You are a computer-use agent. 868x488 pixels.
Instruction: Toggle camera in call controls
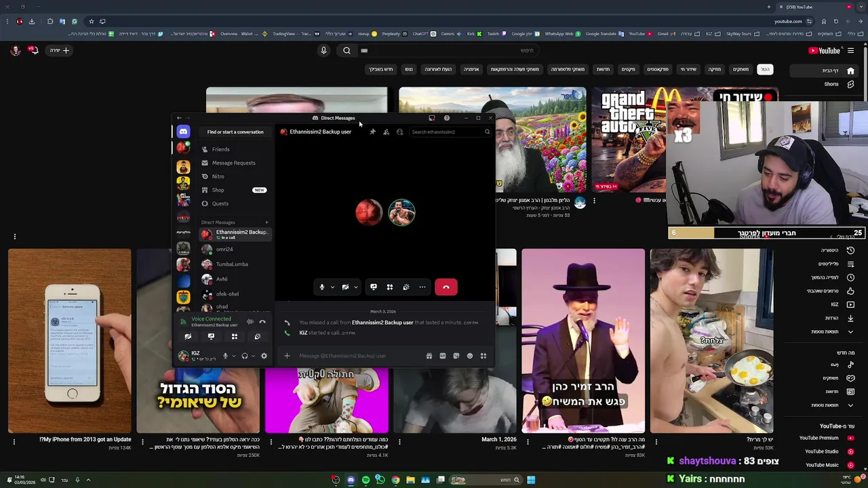(x=345, y=287)
